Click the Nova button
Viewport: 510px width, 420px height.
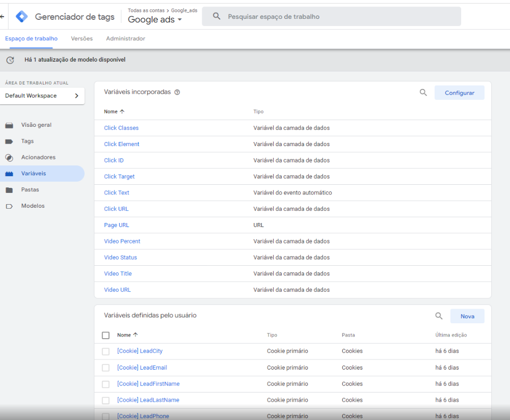point(467,316)
